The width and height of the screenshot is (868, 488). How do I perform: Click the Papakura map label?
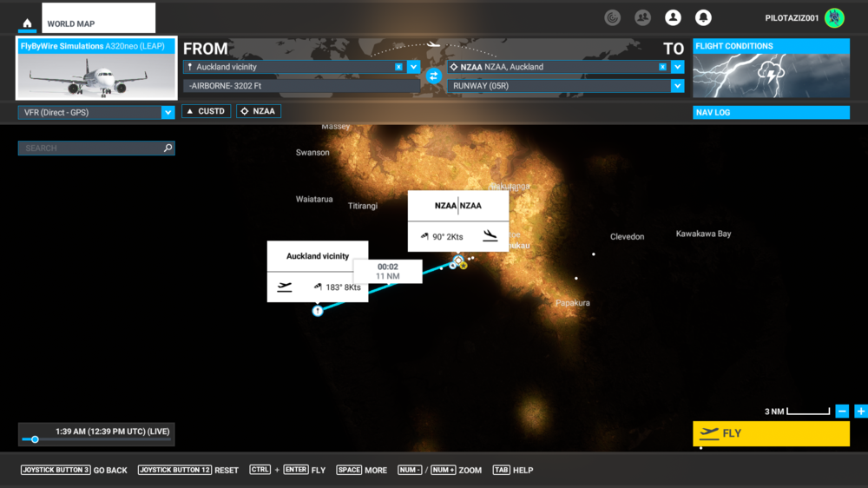(x=572, y=303)
